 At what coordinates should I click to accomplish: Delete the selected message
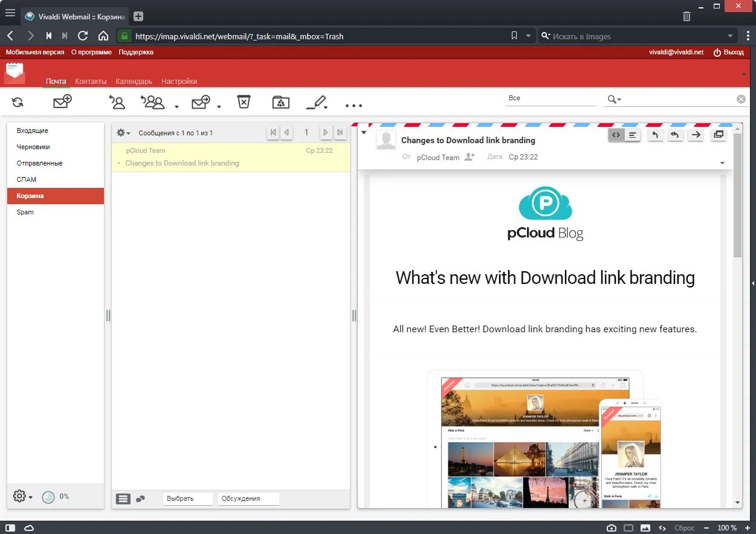(x=244, y=101)
